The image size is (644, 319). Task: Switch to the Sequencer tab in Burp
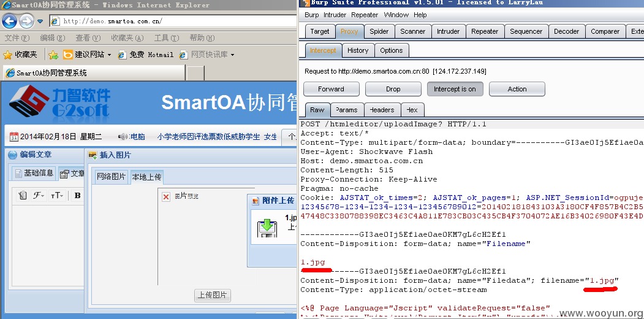pyautogui.click(x=526, y=32)
